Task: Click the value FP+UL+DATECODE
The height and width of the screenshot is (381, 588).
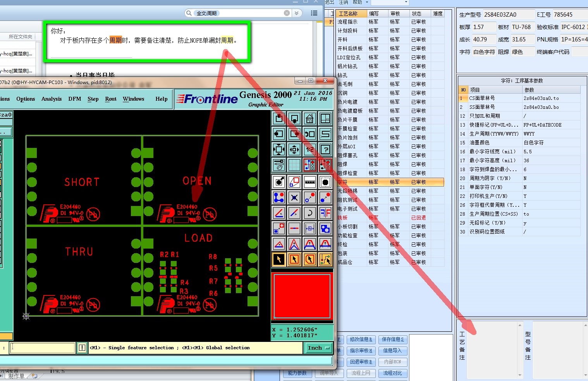Action: pyautogui.click(x=542, y=125)
